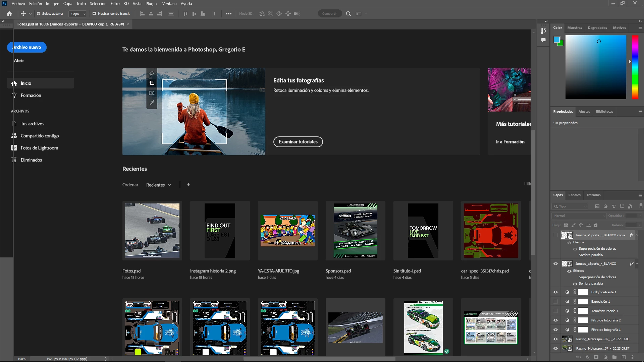Click the workspace layout switcher icon
Viewport: 644px width, 362px height.
[359, 14]
